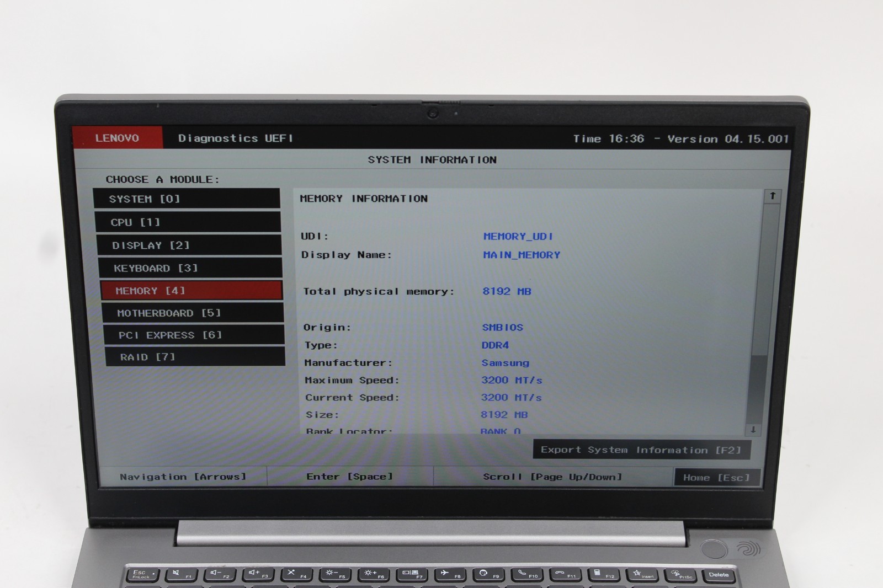Click the LENOVO logo tab
This screenshot has width=883, height=588.
(118, 138)
